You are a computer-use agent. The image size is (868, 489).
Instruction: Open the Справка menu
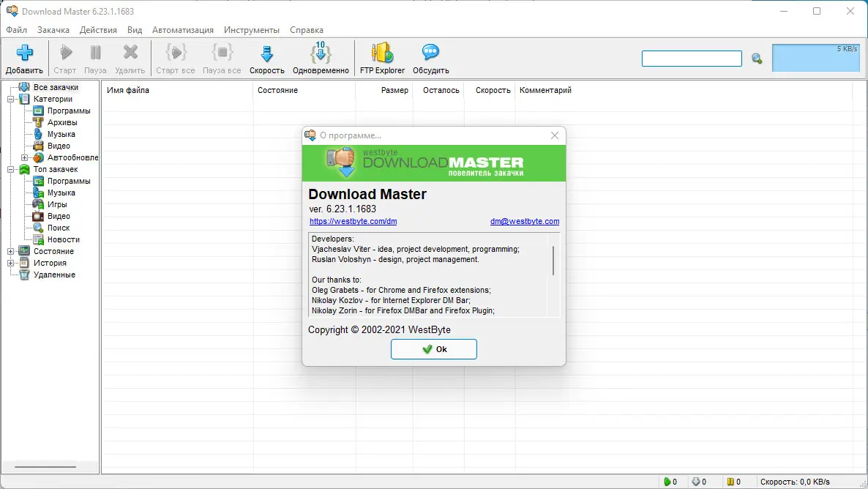pyautogui.click(x=306, y=30)
